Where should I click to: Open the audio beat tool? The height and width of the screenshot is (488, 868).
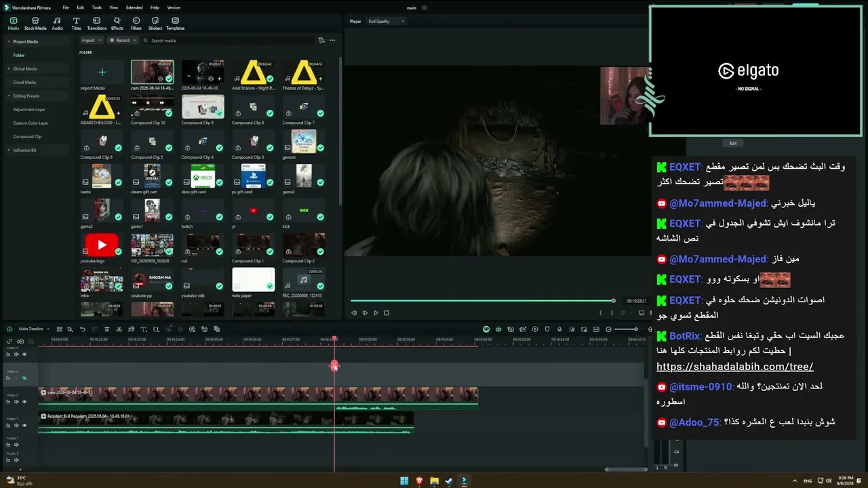131,329
